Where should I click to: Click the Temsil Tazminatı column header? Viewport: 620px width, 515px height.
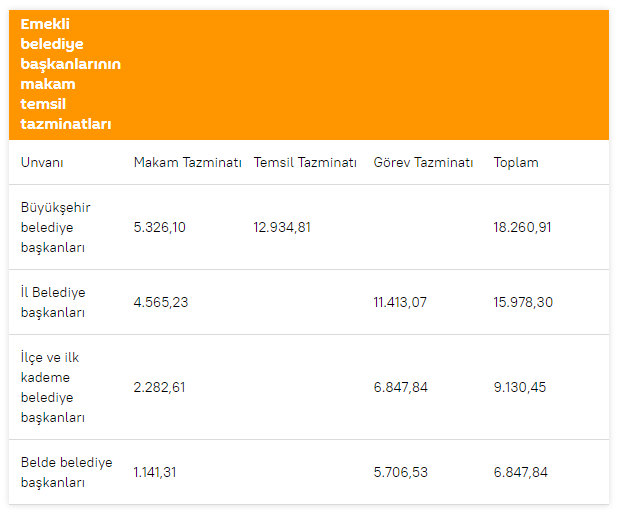pos(305,163)
